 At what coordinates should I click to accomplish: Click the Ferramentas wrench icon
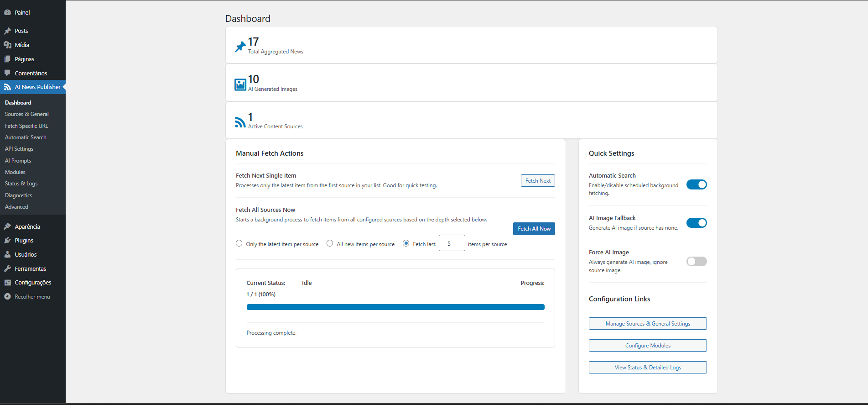pyautogui.click(x=7, y=269)
